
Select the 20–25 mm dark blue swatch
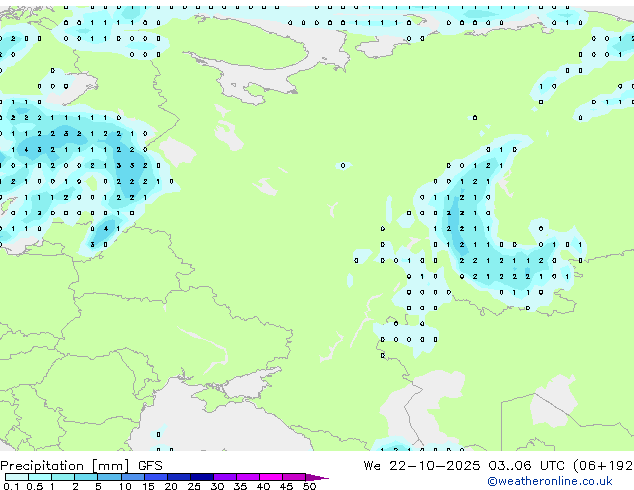[x=179, y=477]
